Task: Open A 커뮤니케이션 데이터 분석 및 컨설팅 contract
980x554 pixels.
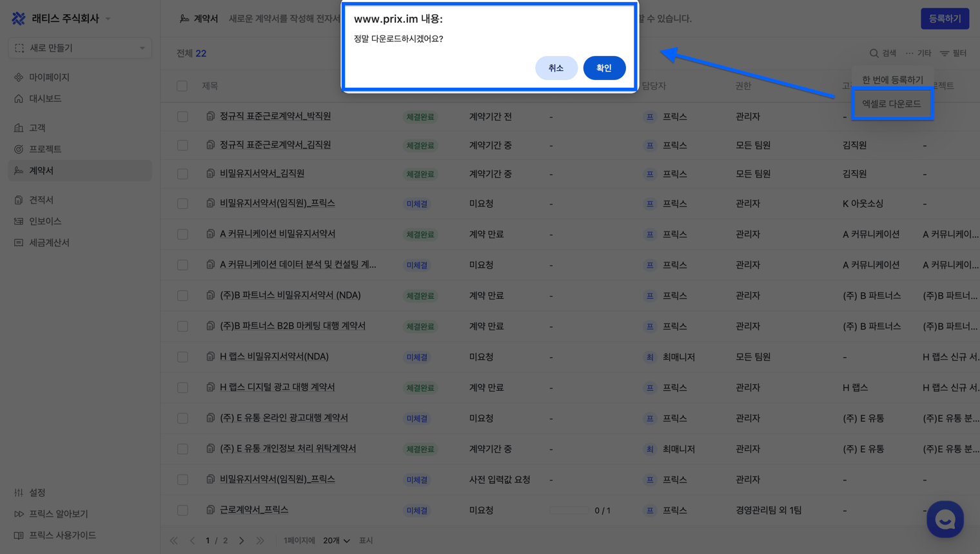Action: 298,264
